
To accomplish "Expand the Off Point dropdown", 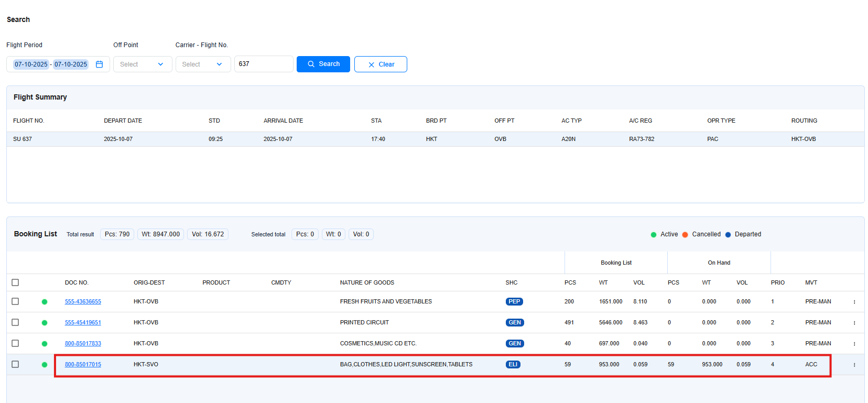I will [x=142, y=64].
